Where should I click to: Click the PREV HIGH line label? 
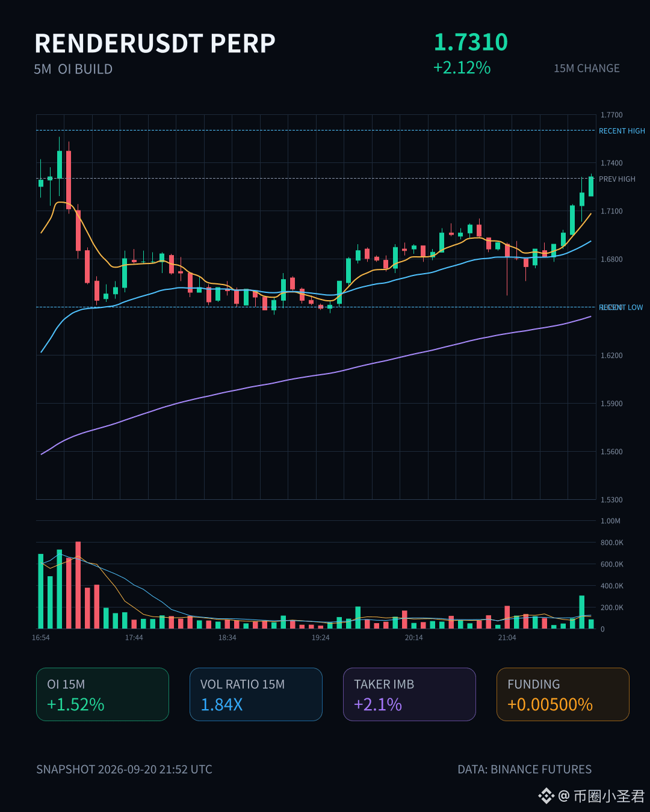(617, 179)
